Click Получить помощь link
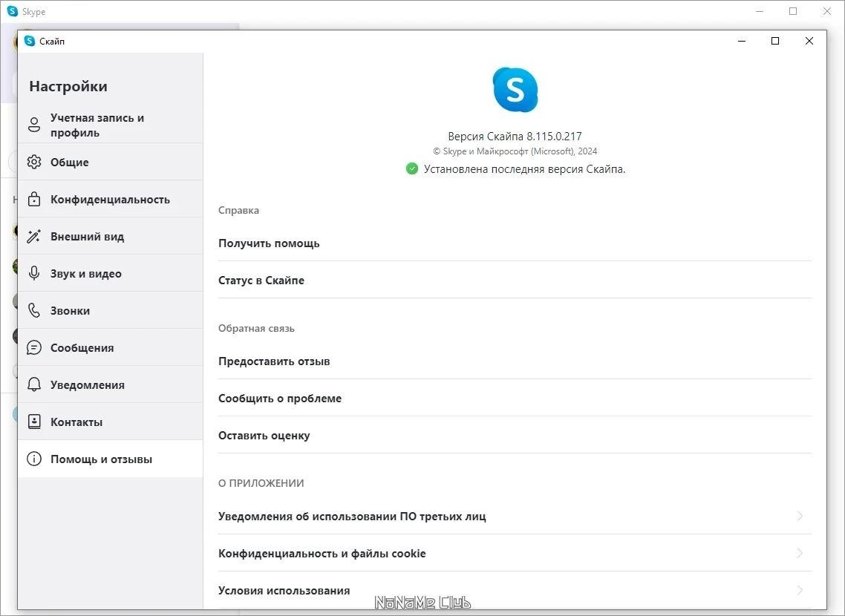Viewport: 845px width, 616px height. (515, 243)
